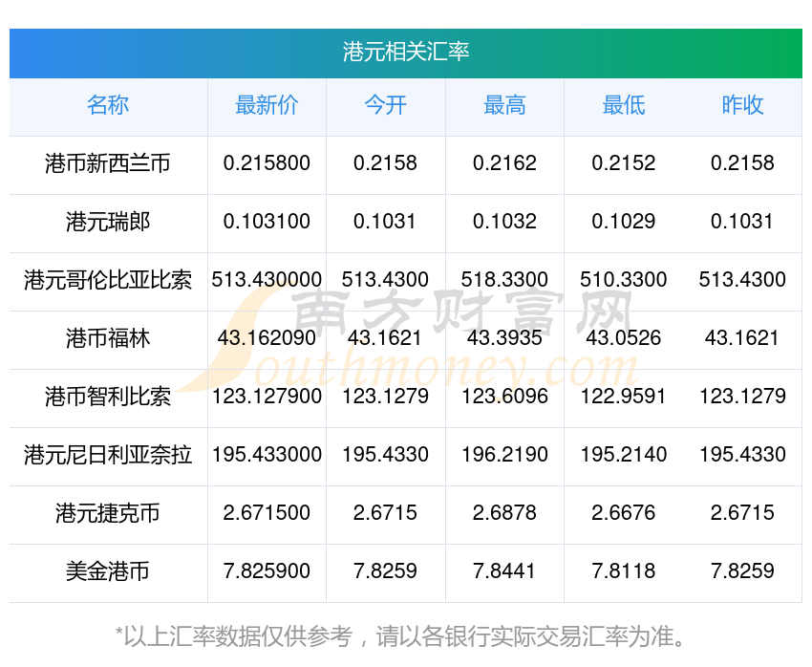Select the 港元哥伦比亚比索 row name
812x667 pixels.
[108, 280]
